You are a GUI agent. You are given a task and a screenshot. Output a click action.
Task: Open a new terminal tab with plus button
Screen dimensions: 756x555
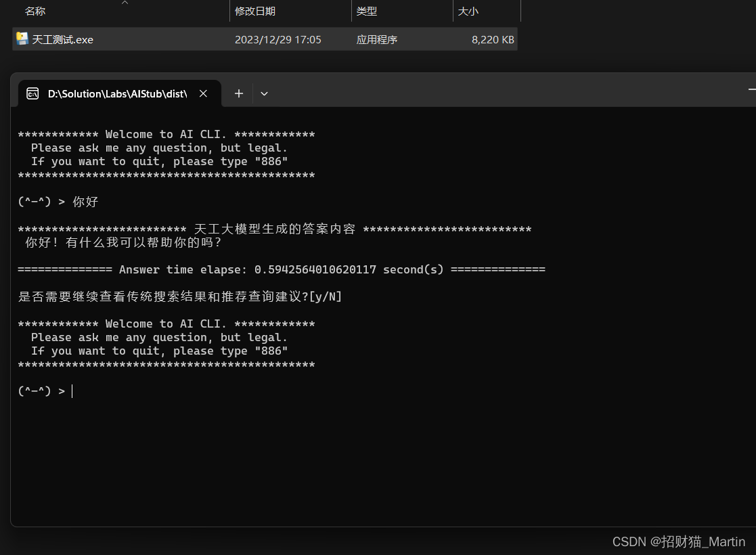[x=239, y=93]
